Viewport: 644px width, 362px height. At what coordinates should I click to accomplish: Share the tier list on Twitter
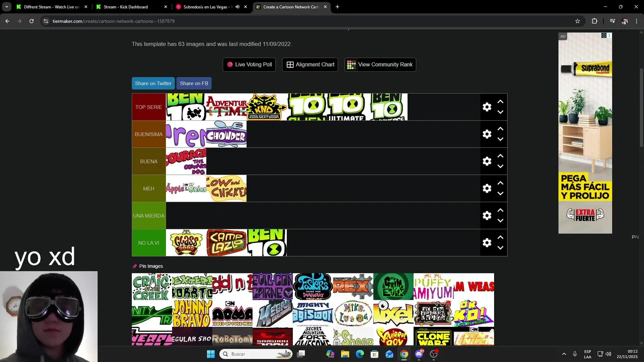point(153,83)
